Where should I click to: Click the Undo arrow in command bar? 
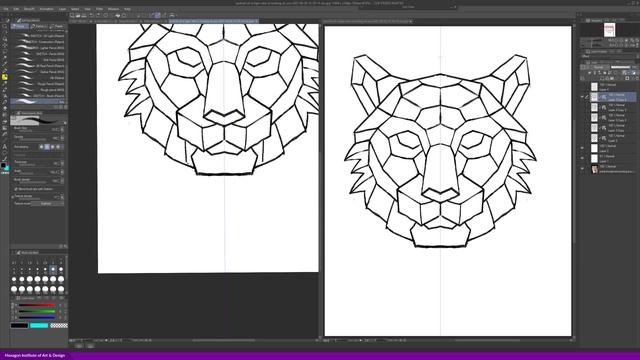pos(91,15)
